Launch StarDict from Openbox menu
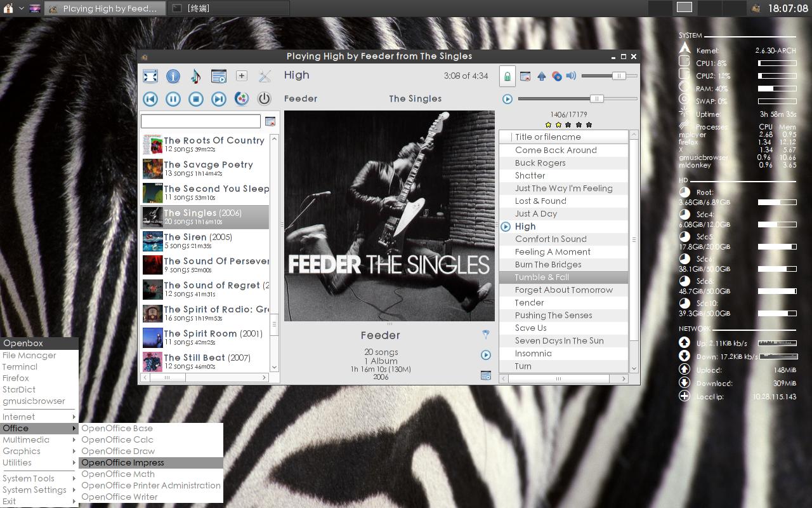The image size is (812, 508). click(39, 390)
